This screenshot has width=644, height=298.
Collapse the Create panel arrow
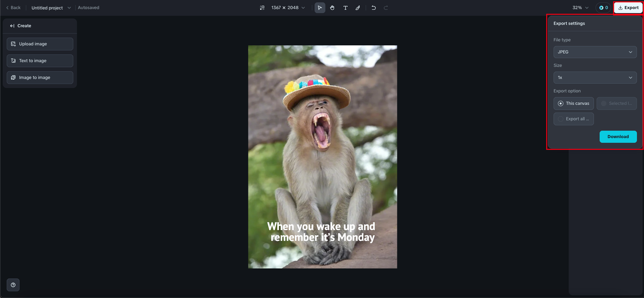point(12,26)
